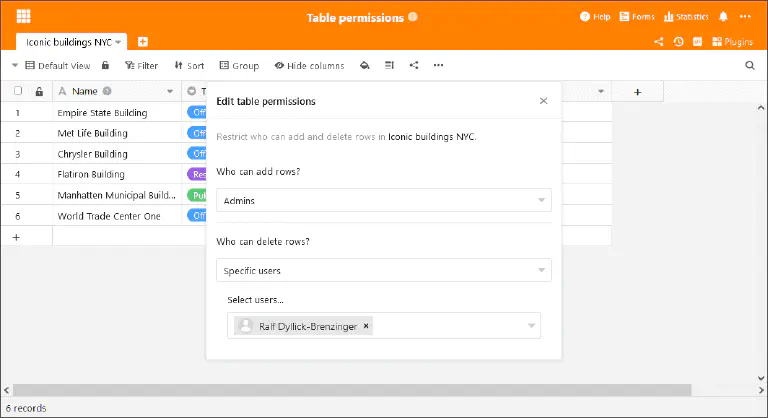Image resolution: width=768 pixels, height=418 pixels.
Task: Expand the last column header dropdown arrow
Action: (601, 91)
